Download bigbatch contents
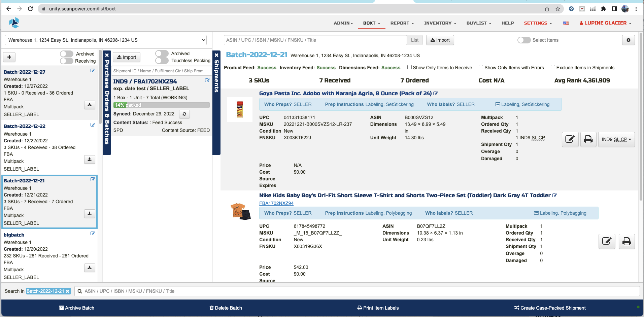The width and height of the screenshot is (644, 317). (90, 268)
